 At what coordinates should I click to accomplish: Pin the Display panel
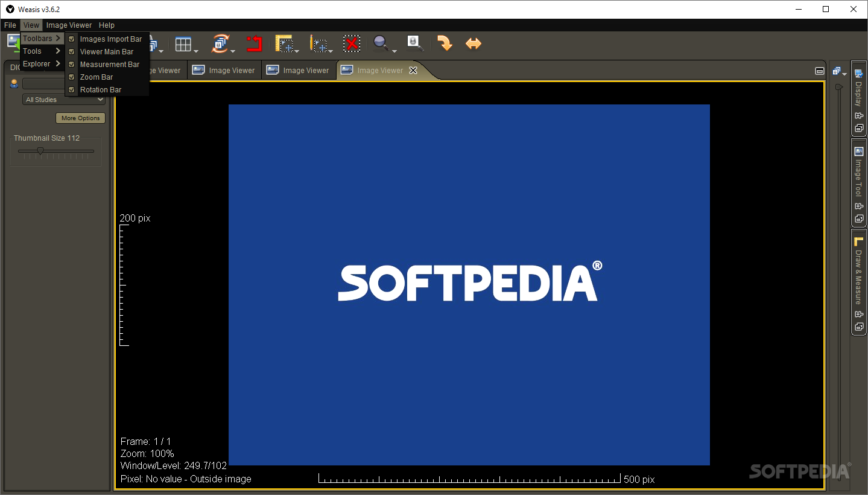[859, 116]
